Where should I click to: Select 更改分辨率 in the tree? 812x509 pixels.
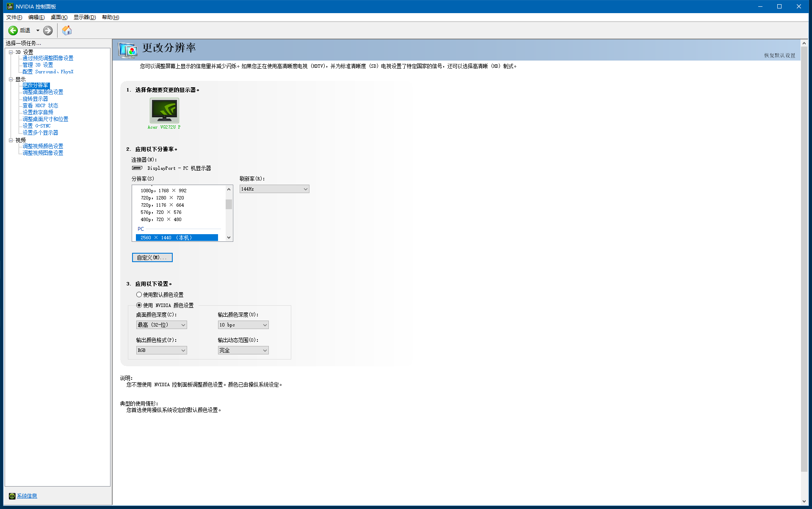click(36, 86)
